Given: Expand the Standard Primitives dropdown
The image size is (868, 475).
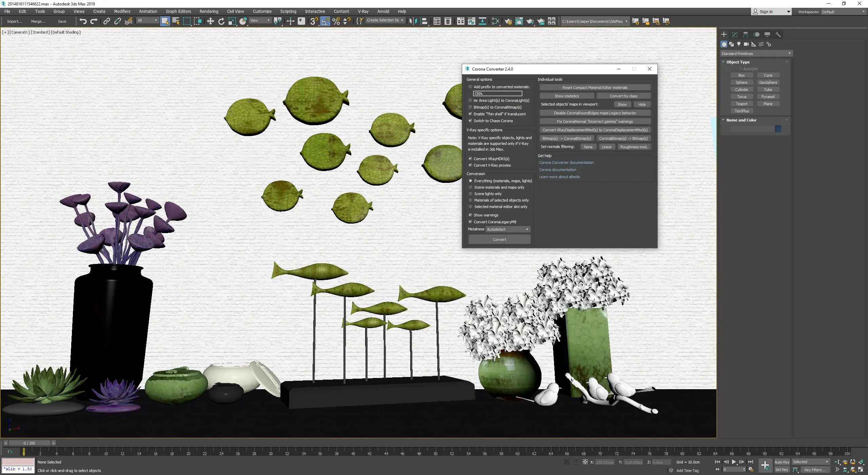Looking at the screenshot, I should tap(756, 54).
